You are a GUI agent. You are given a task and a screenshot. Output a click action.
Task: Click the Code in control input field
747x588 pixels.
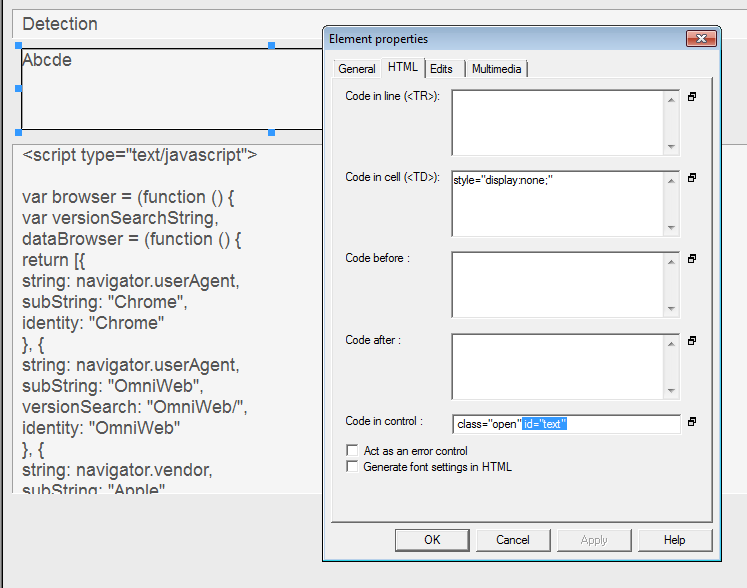(x=566, y=424)
